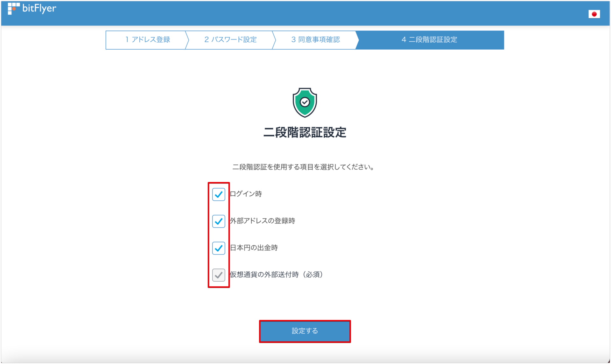Toggle 日本円の出金時 checkbox off

coord(218,248)
